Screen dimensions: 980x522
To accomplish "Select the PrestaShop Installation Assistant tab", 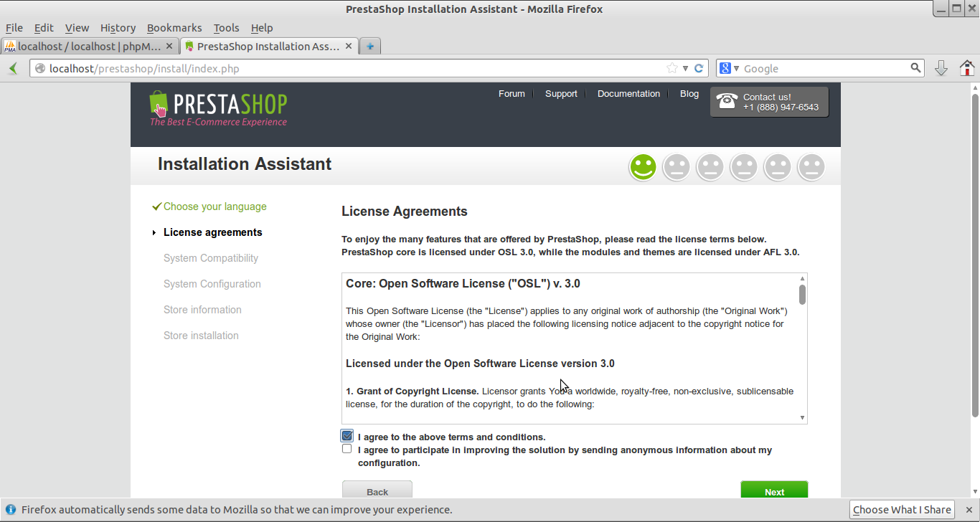I will (269, 46).
